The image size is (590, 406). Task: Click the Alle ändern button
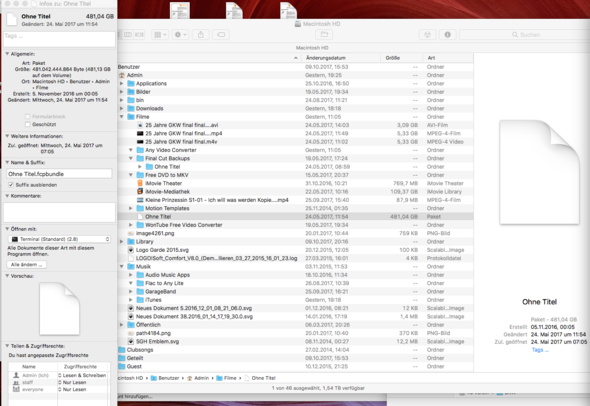[26, 265]
